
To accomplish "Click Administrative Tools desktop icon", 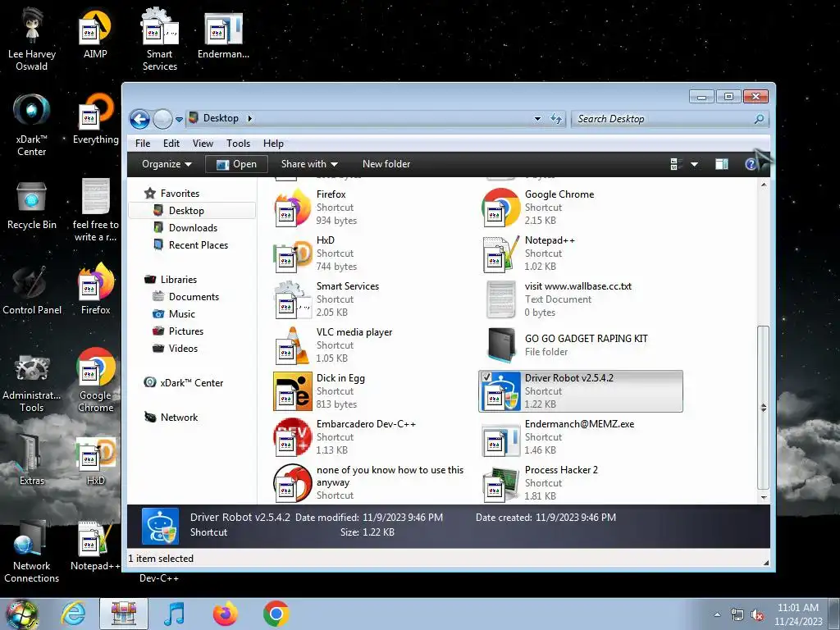I will point(32,382).
